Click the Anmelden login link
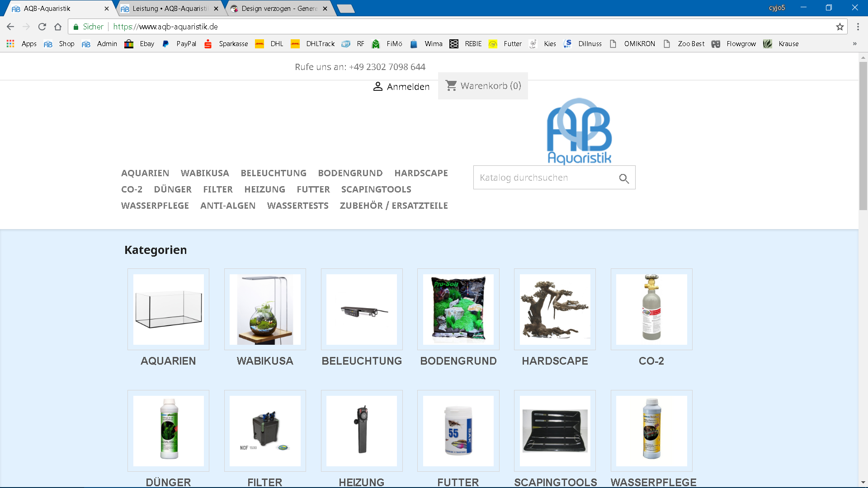The width and height of the screenshot is (868, 488). coord(401,86)
